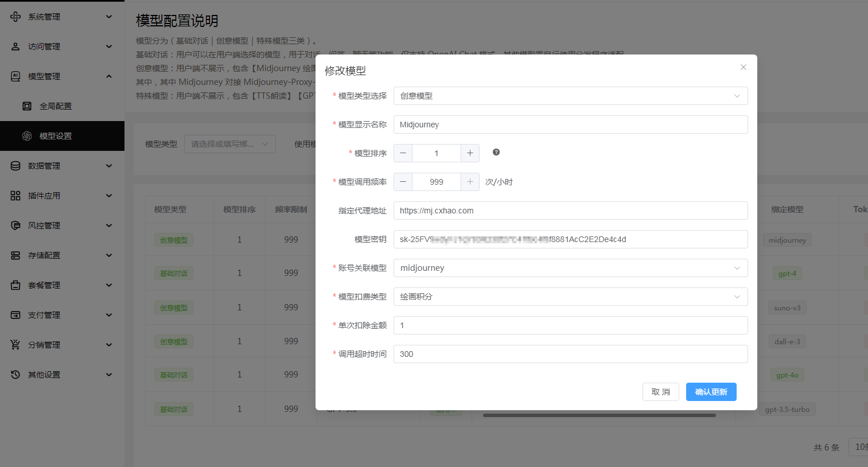
Task: Click the 数据管理 database icon
Action: [15, 166]
